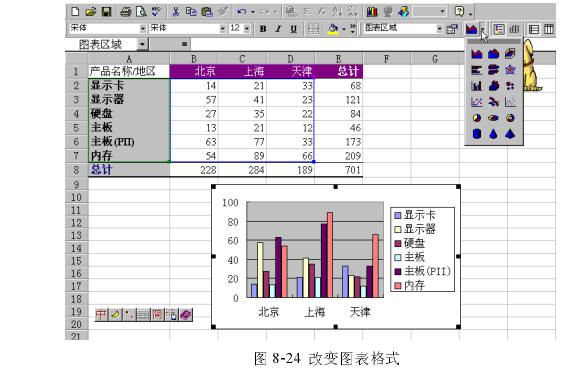Paste from clipboard using the Paste icon
Viewport: 561px width, 369px height.
pyautogui.click(x=207, y=12)
